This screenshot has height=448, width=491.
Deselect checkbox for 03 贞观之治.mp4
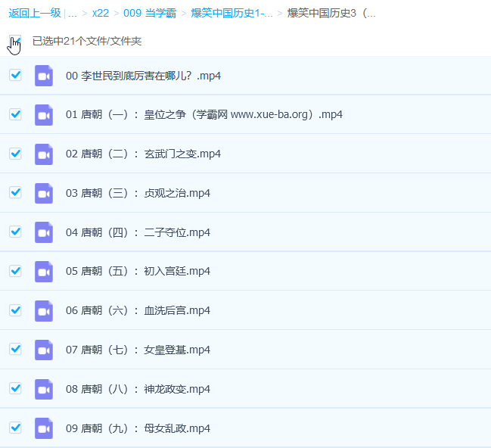pos(15,192)
